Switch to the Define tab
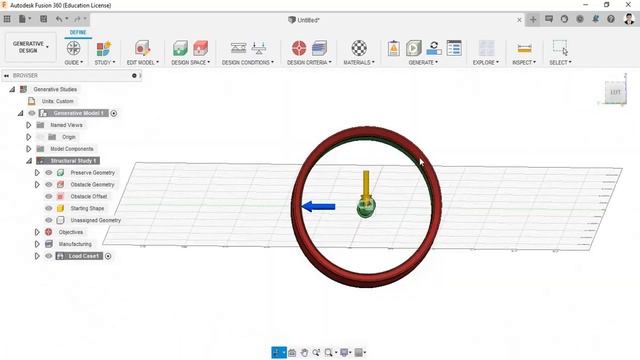The width and height of the screenshot is (640, 360). (78, 32)
